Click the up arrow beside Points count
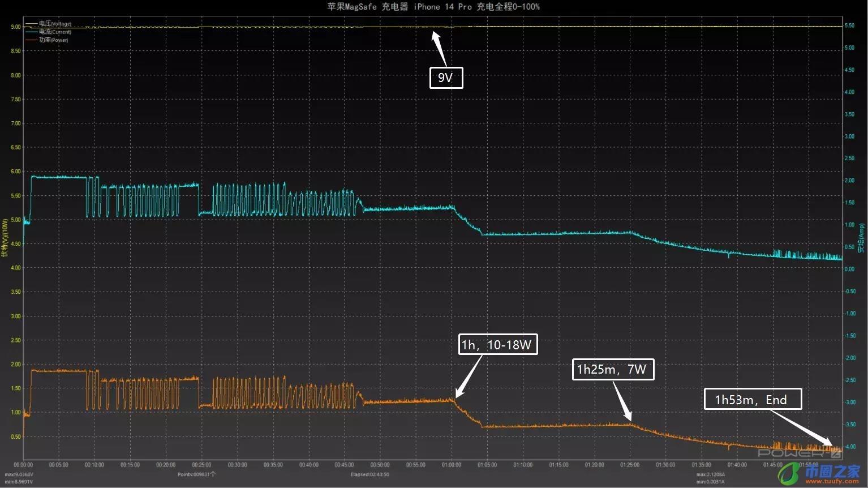This screenshot has width=868, height=488. point(213,474)
